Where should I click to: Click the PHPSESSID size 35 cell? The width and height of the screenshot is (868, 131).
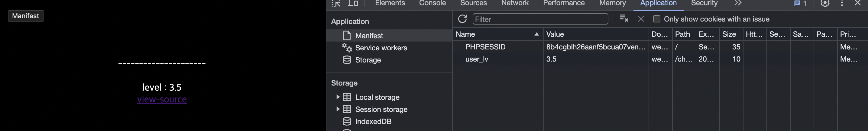(x=731, y=47)
